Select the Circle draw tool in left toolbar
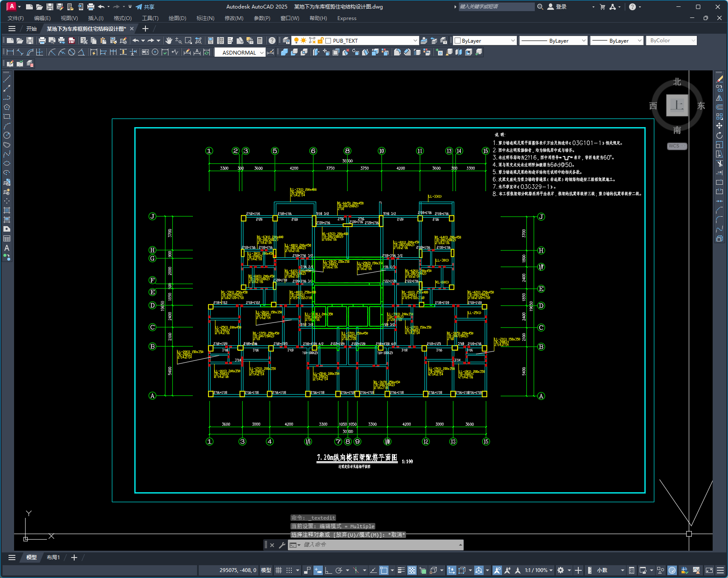This screenshot has width=728, height=578. 7,135
